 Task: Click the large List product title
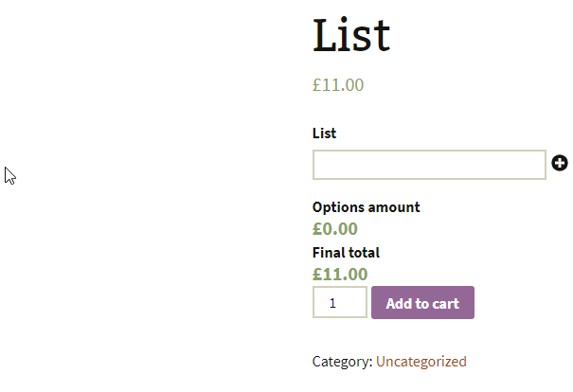tap(351, 35)
